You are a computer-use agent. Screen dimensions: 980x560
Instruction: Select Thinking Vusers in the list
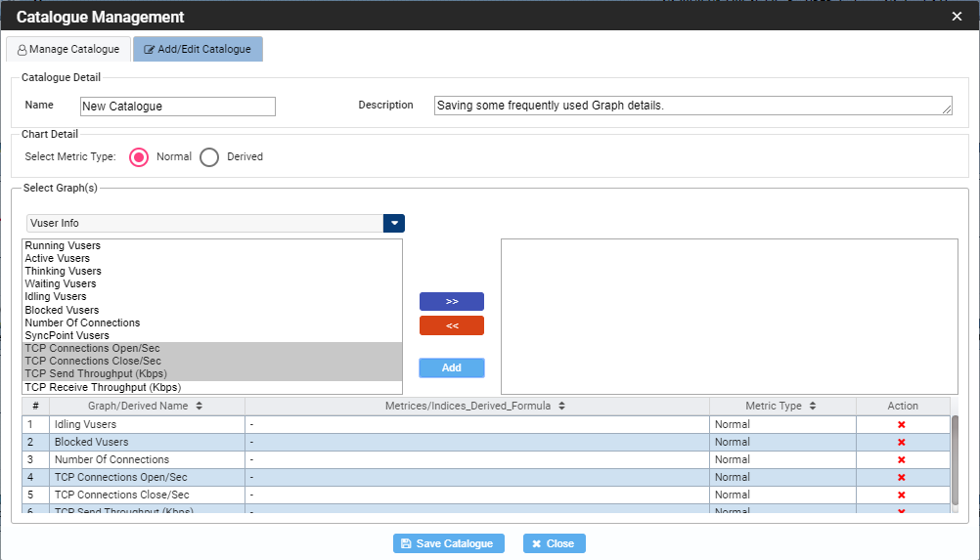pyautogui.click(x=212, y=271)
